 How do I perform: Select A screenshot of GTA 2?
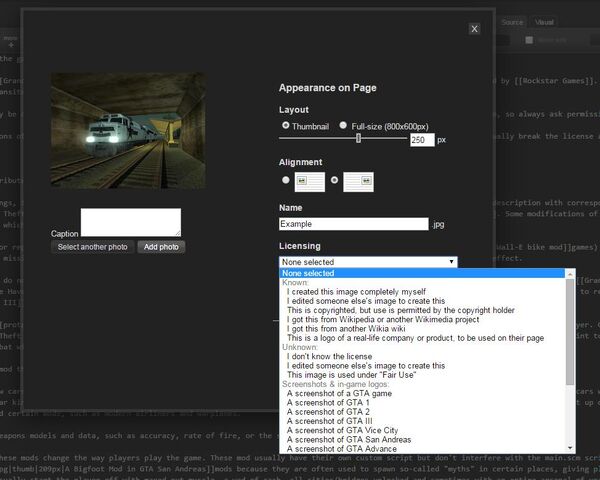[328, 412]
